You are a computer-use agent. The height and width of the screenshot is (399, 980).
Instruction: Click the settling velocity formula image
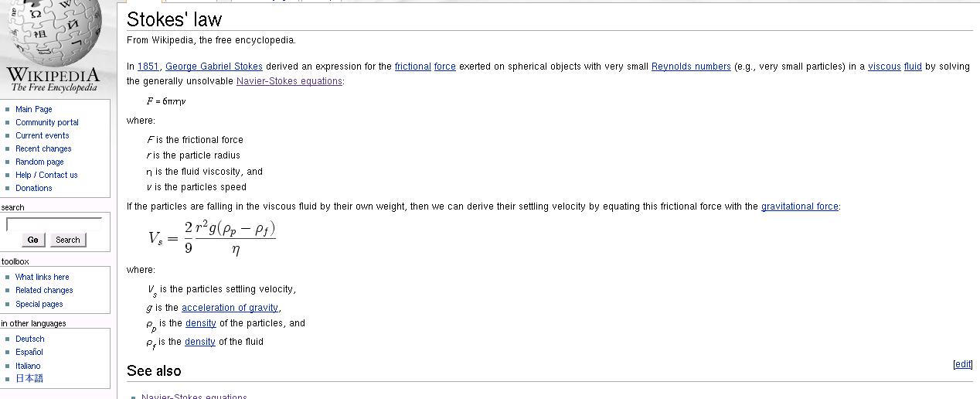[213, 237]
